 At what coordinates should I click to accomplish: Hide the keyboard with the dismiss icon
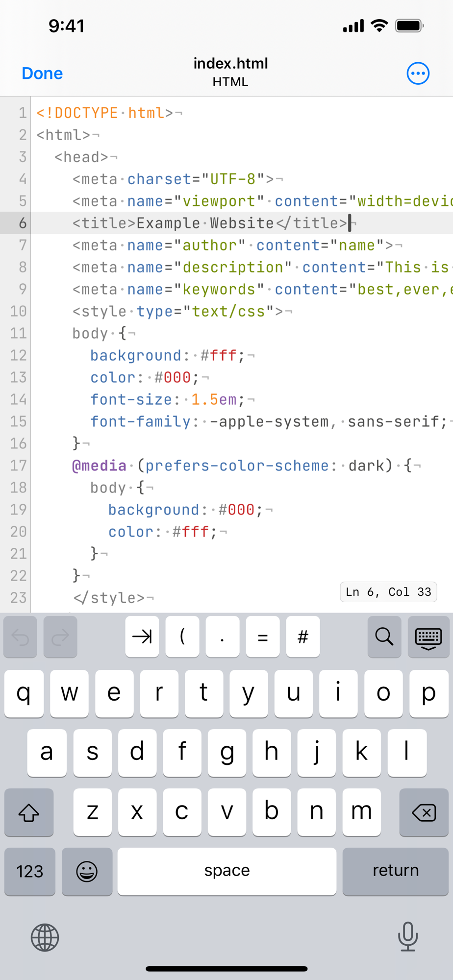tap(428, 637)
